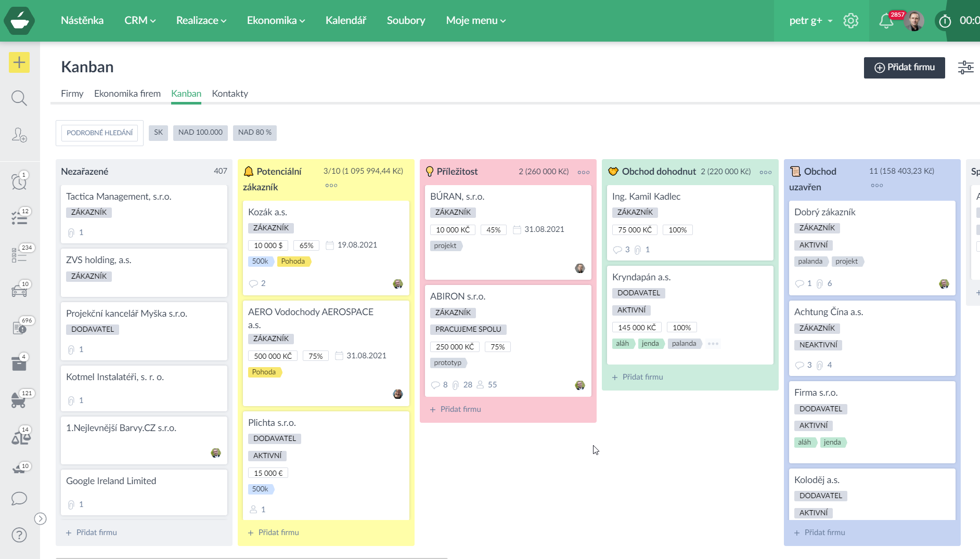Open the search magnifier in sidebar

click(x=19, y=98)
